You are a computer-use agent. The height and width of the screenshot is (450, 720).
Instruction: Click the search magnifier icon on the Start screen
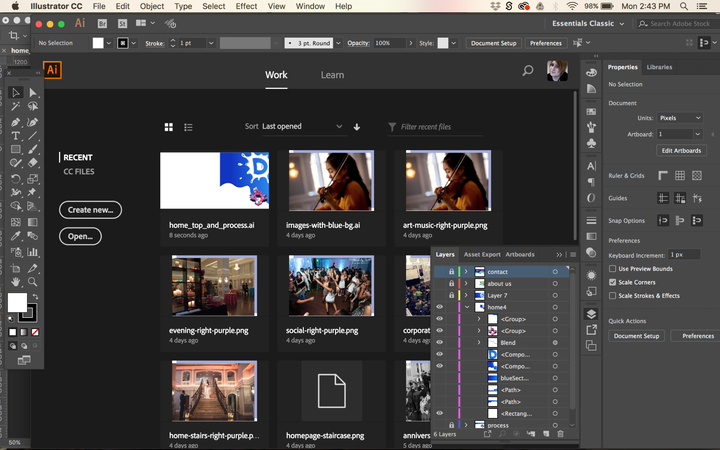click(527, 70)
